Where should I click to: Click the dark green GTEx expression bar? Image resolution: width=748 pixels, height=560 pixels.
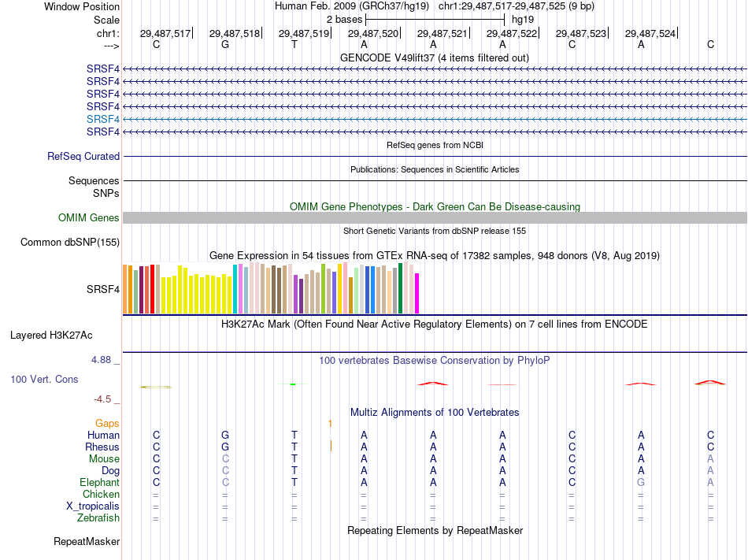[401, 288]
